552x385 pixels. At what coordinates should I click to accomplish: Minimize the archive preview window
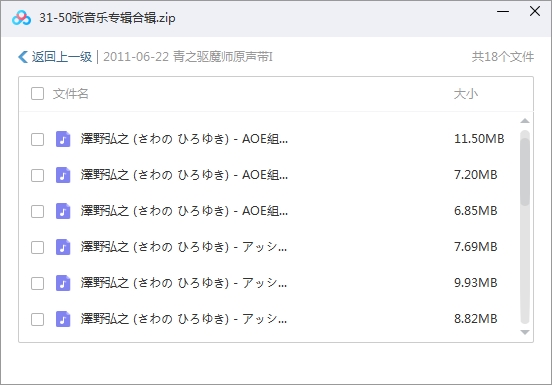(503, 12)
